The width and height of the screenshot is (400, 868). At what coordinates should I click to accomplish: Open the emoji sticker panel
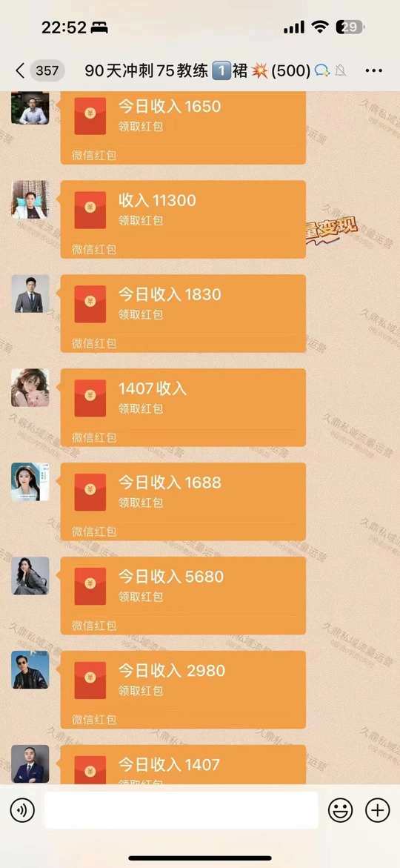(340, 810)
